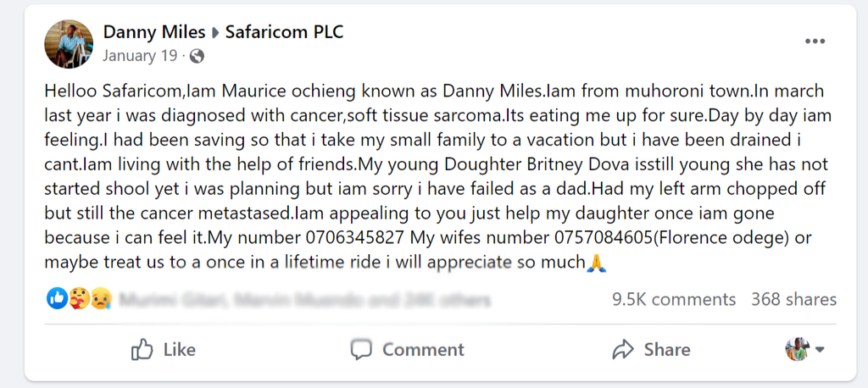Screen dimensions: 868x388
Task: Open the Share action for this post
Action: 651,349
